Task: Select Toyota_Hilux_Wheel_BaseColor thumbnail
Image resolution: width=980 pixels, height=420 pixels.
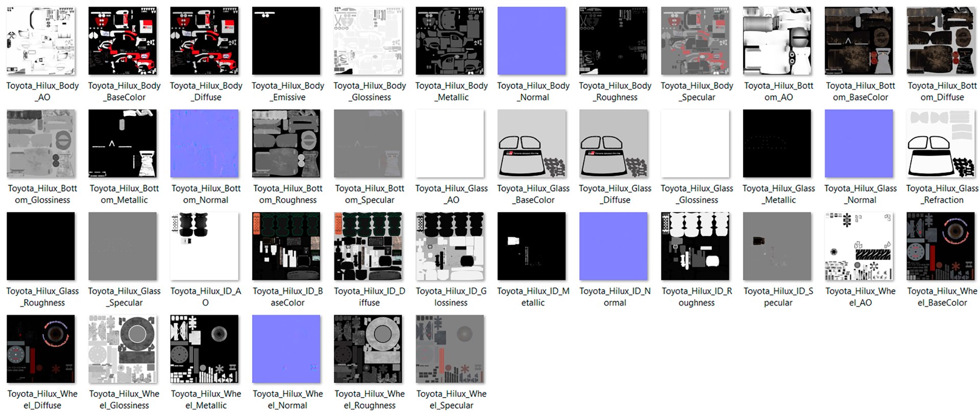Action: [x=941, y=246]
